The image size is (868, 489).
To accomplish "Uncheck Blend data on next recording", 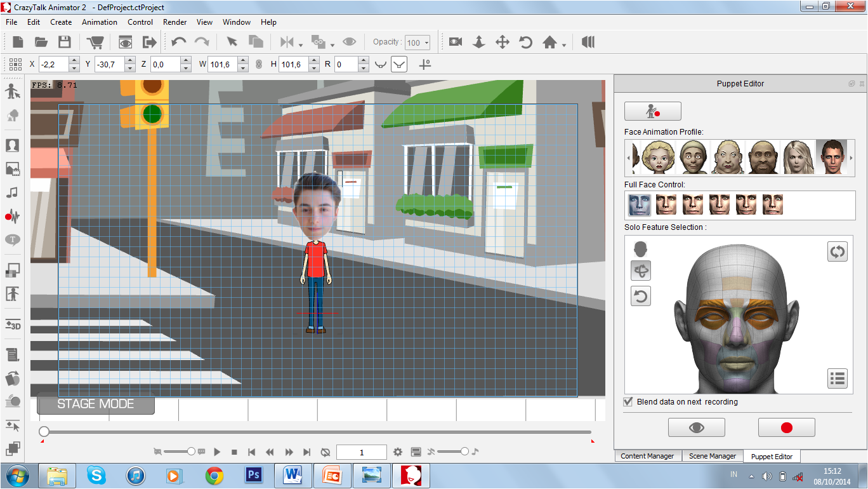I will [x=628, y=401].
